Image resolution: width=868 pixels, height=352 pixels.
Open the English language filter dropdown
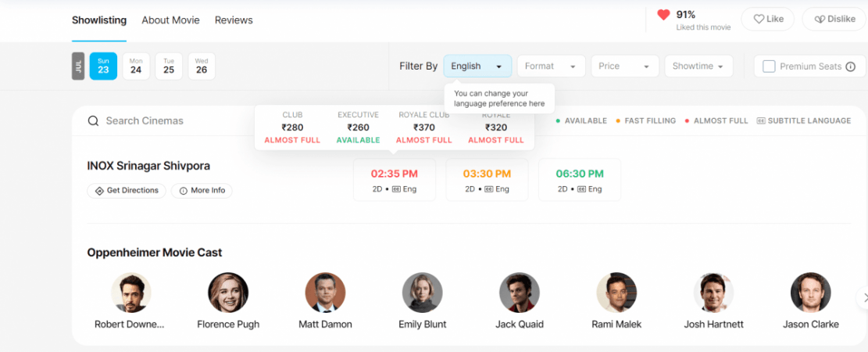point(477,66)
